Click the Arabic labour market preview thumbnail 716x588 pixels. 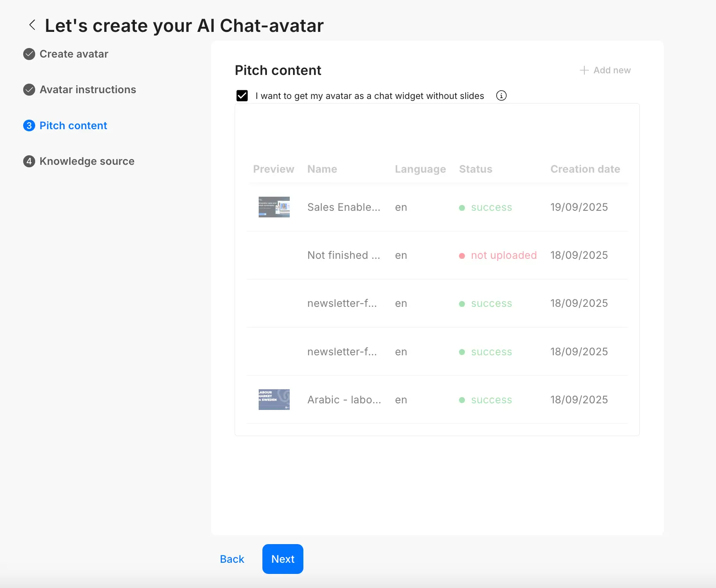coord(274,400)
